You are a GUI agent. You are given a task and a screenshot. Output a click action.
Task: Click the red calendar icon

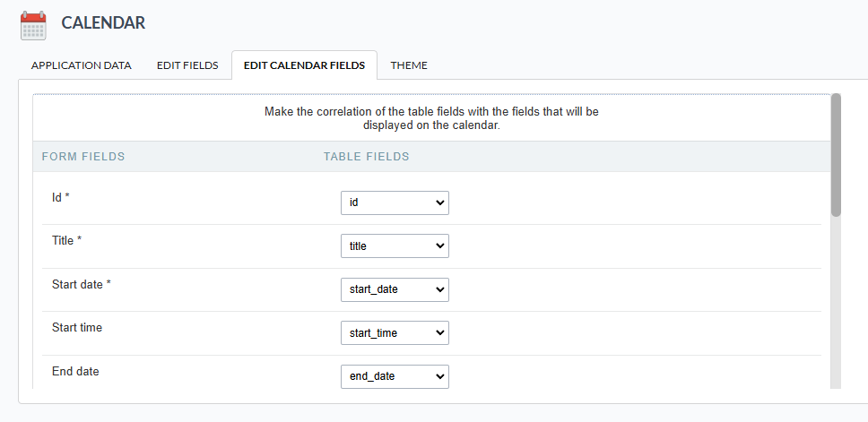click(33, 25)
